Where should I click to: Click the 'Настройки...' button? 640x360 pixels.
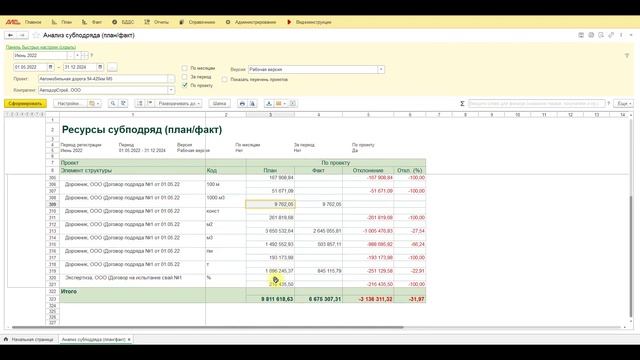[x=70, y=104]
